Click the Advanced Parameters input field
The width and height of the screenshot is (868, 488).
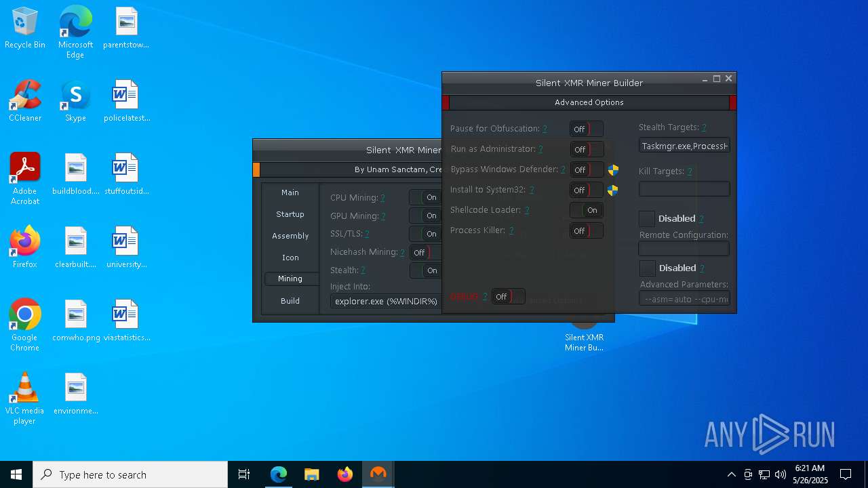tap(684, 298)
